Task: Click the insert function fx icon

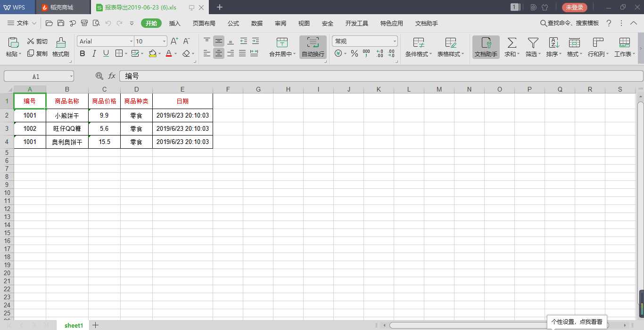Action: 112,76
